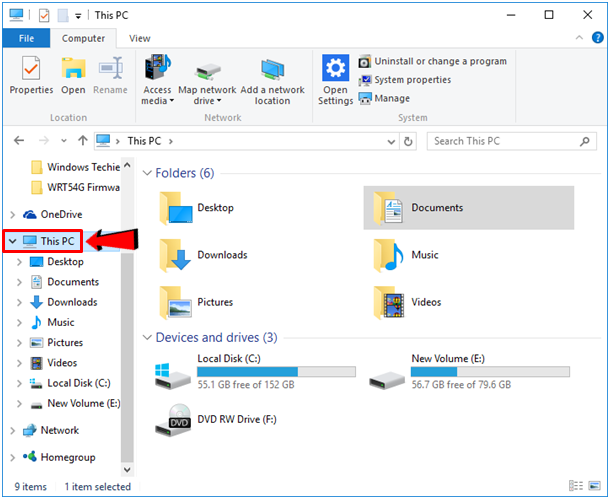This screenshot has width=609, height=498.
Task: Click the Rename ribbon icon
Action: coord(111,69)
